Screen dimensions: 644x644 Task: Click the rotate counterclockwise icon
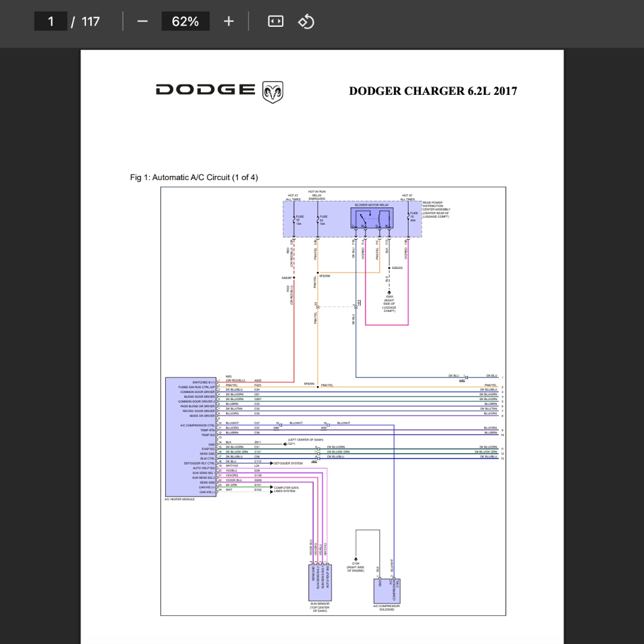coord(306,21)
